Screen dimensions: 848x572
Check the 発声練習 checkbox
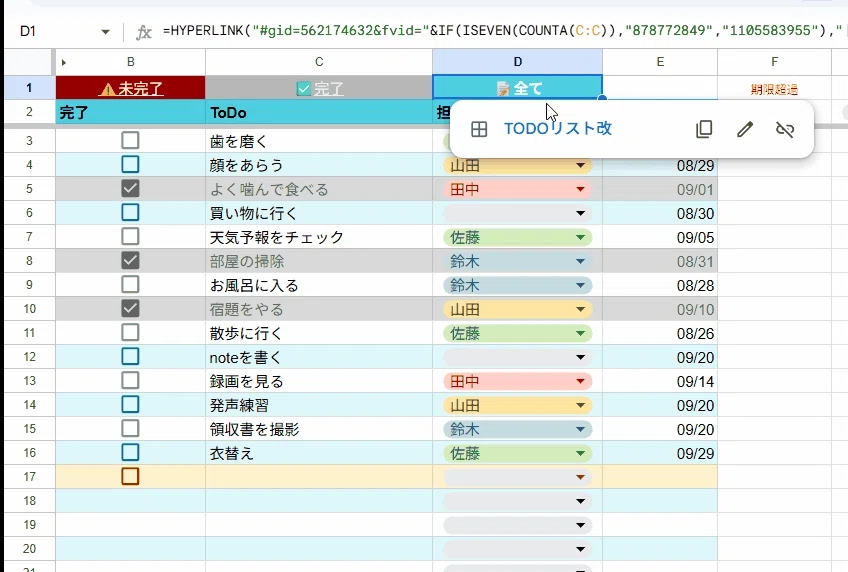(130, 404)
